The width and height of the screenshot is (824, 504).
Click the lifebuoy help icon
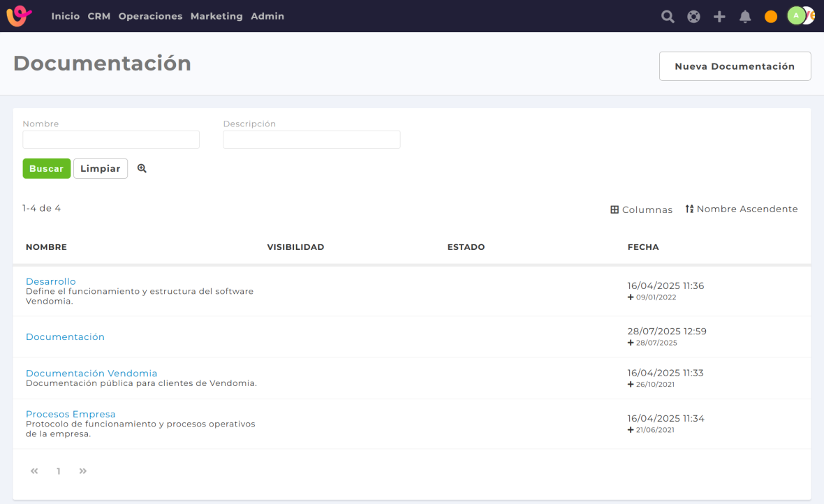pyautogui.click(x=693, y=17)
